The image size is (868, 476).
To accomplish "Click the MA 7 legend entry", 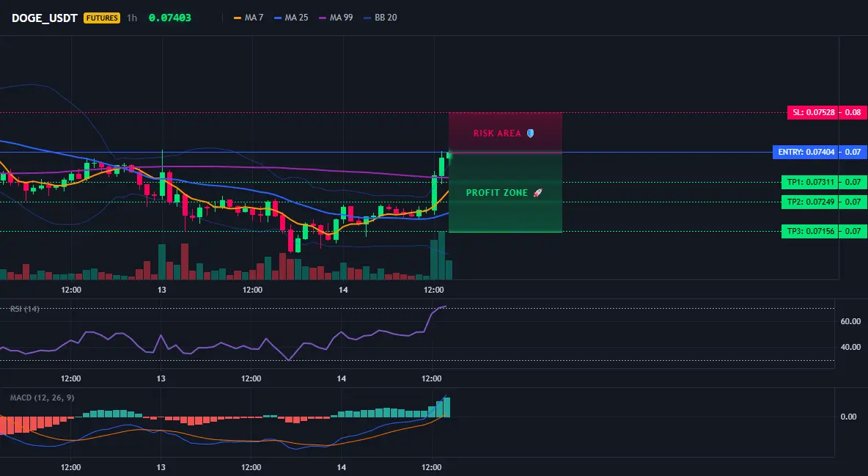I will (249, 18).
